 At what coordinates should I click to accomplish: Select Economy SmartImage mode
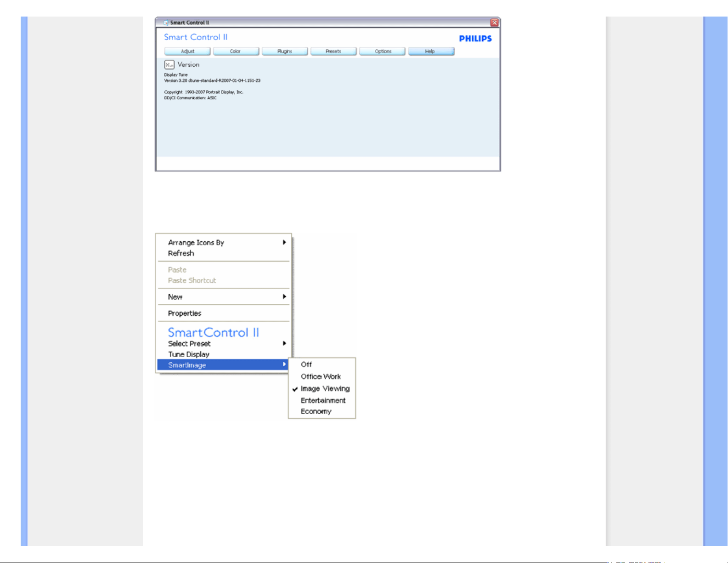[x=322, y=411]
